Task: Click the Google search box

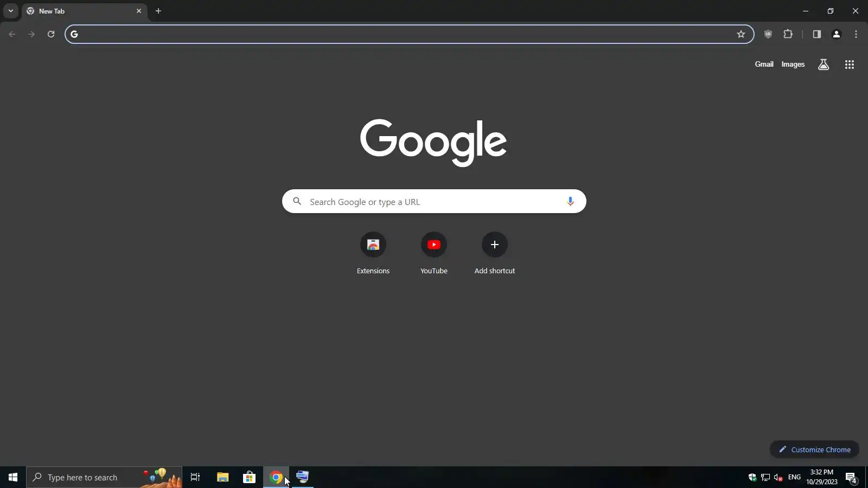Action: tap(434, 201)
